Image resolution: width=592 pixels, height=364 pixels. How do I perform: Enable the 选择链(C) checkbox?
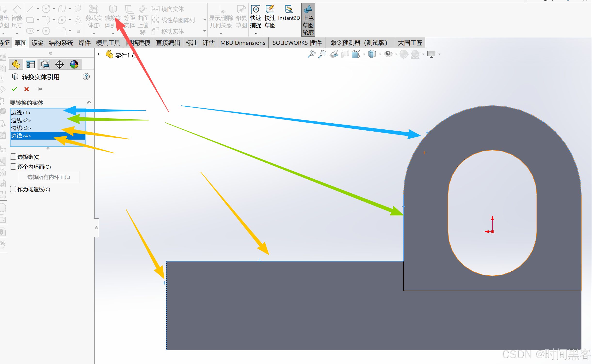coord(13,157)
